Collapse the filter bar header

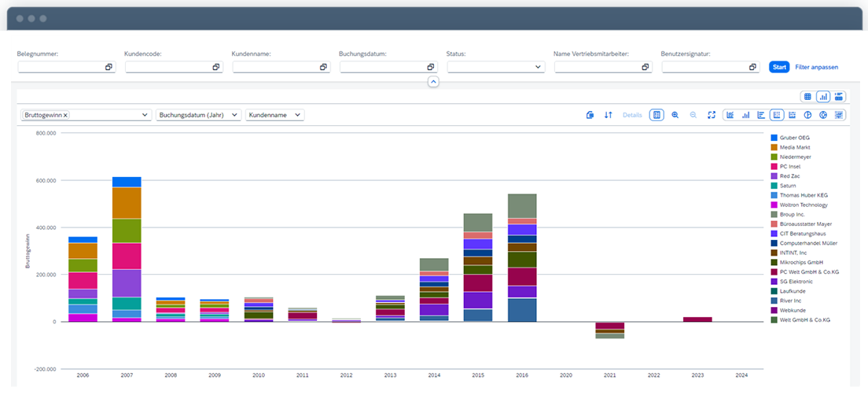coord(433,82)
